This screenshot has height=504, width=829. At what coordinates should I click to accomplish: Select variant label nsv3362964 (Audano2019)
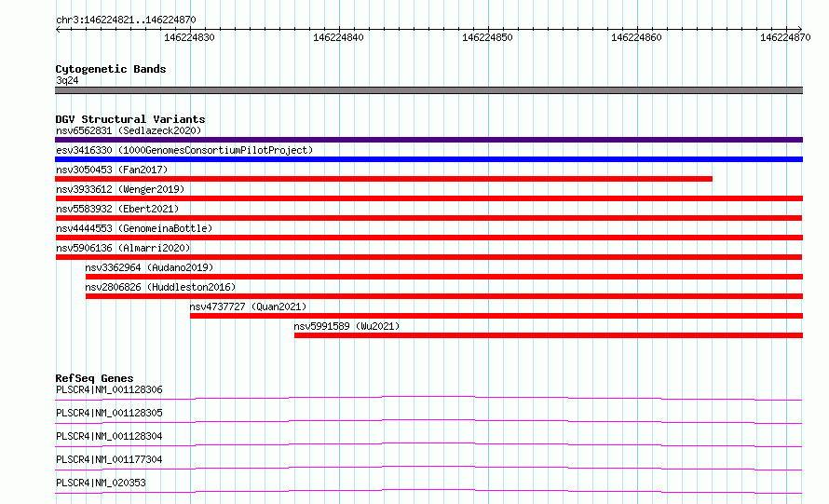click(x=150, y=267)
